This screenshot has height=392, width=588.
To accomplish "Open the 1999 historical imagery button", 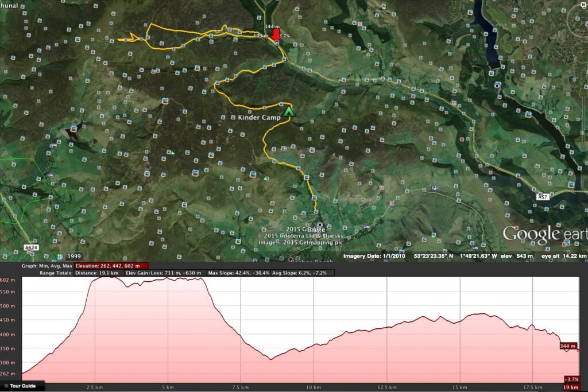I will (x=74, y=256).
